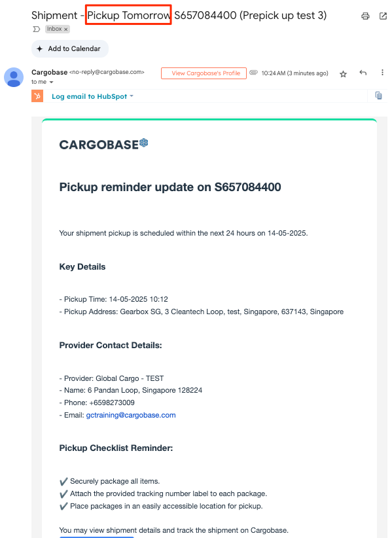Click the sparkle icon on Add to Calendar

40,48
